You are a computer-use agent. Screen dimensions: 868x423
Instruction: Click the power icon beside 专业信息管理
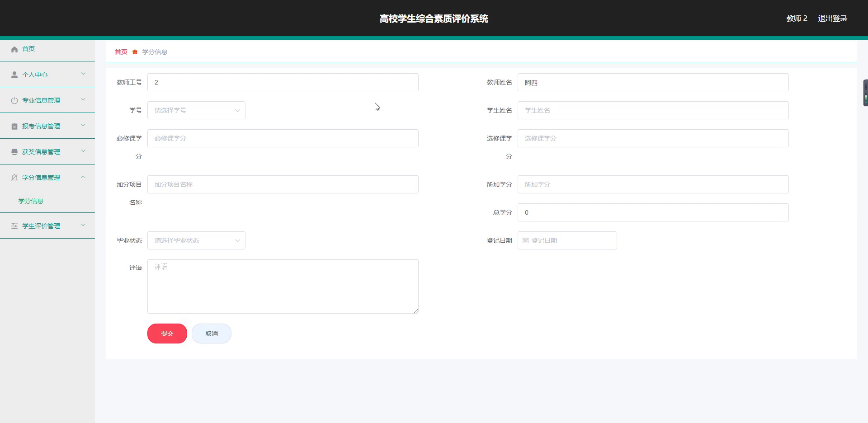click(x=14, y=101)
